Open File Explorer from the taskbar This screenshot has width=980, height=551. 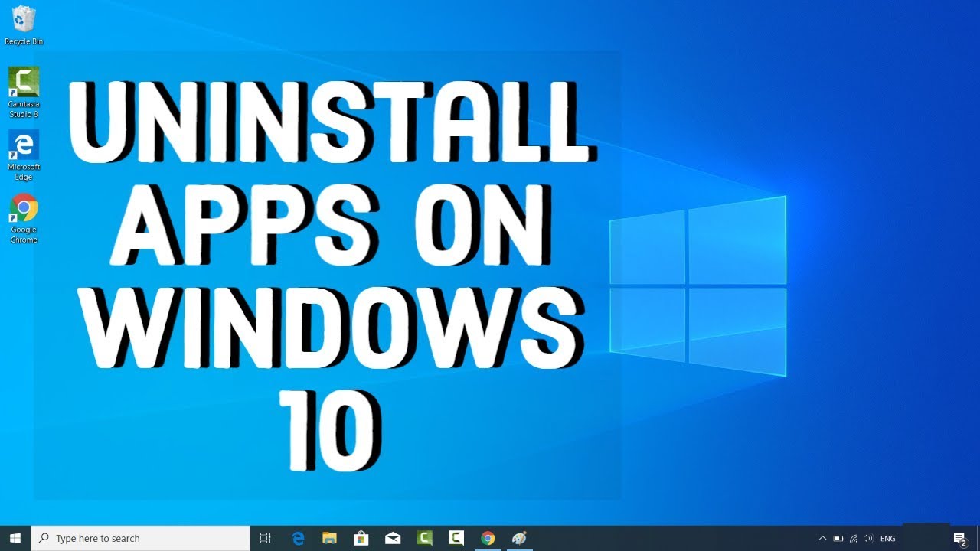(330, 539)
